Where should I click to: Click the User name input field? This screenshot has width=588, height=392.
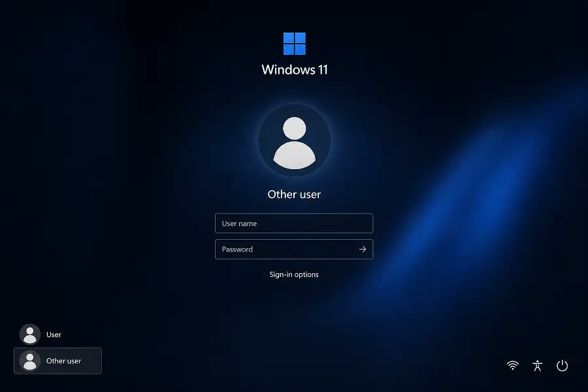[294, 223]
